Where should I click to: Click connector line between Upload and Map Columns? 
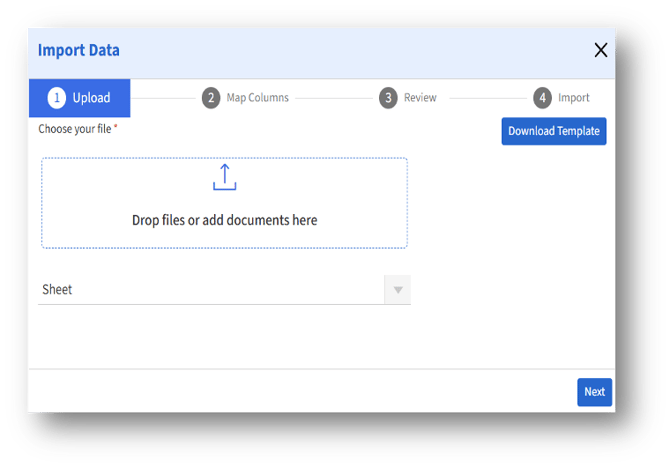(164, 98)
